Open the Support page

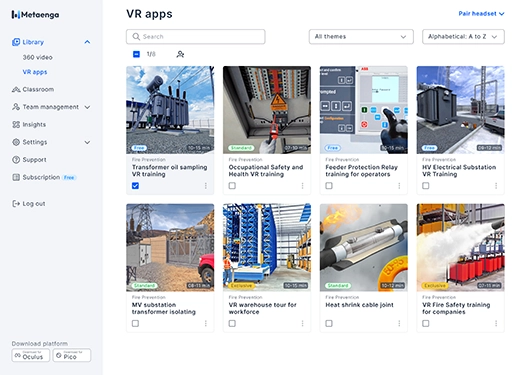[x=34, y=160]
